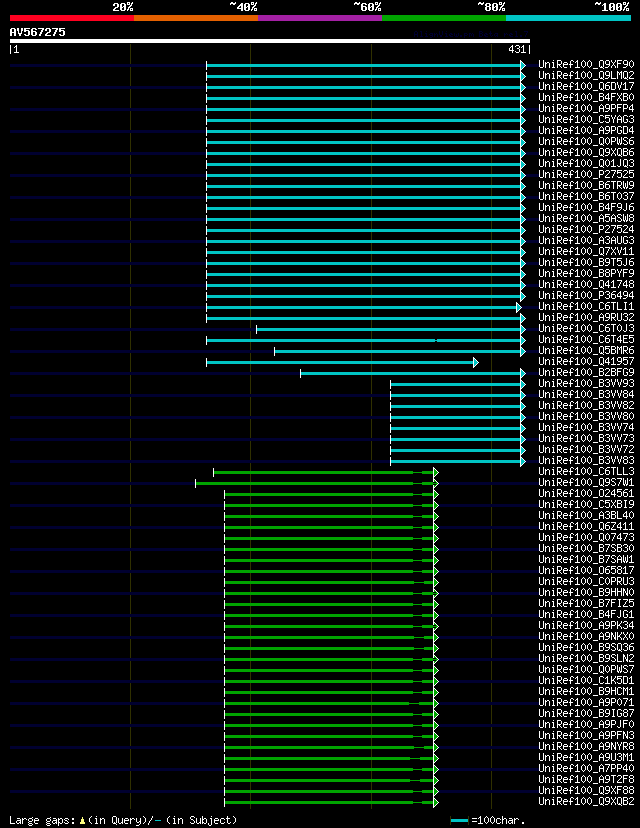This screenshot has width=640, height=828.
Task: Select the UniRef100_B3VV74 label
Action: [586, 427]
